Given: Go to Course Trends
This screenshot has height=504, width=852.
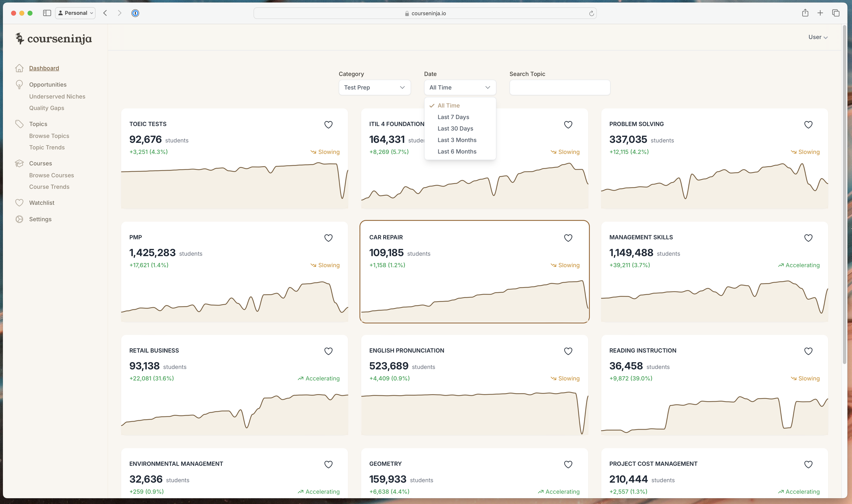Looking at the screenshot, I should tap(49, 187).
